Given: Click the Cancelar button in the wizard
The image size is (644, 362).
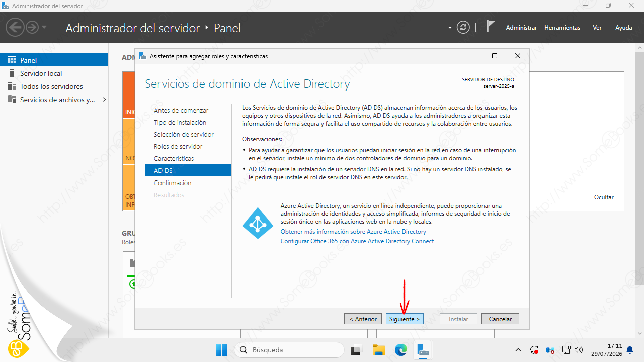Looking at the screenshot, I should click(x=500, y=319).
